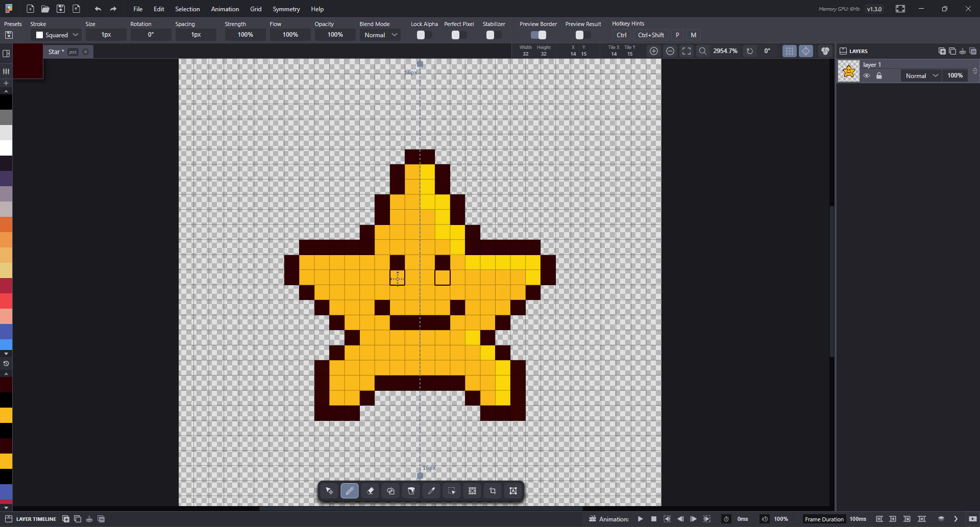
Task: Enable Perfect Pixel switch
Action: [459, 35]
